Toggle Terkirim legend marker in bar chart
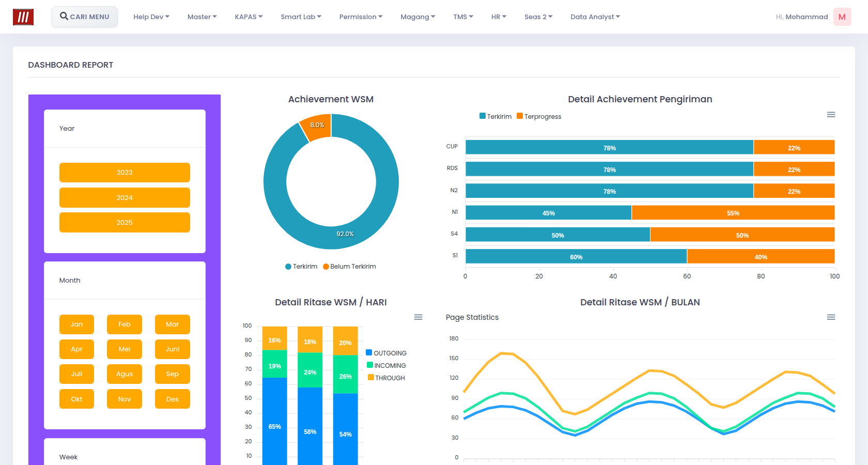This screenshot has height=465, width=868. click(x=483, y=116)
